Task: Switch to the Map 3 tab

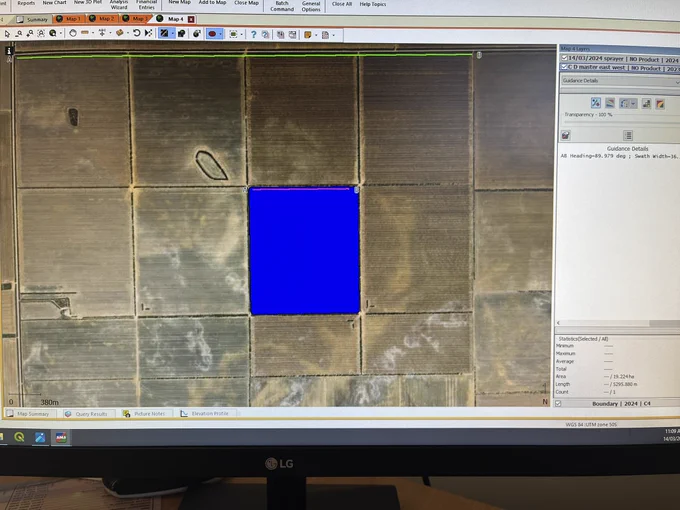Action: click(135, 19)
